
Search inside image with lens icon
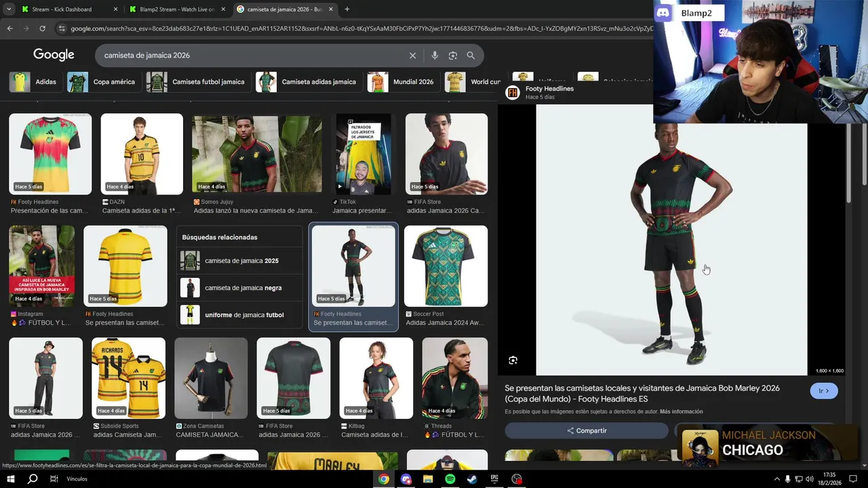513,361
